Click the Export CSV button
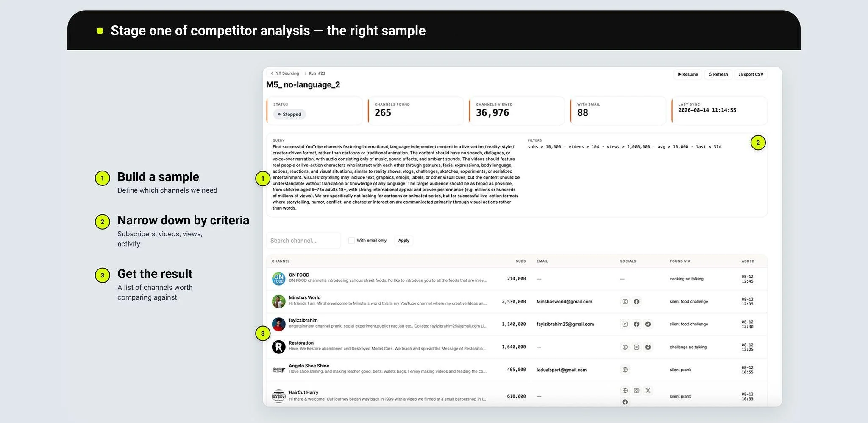868x423 pixels. tap(751, 74)
